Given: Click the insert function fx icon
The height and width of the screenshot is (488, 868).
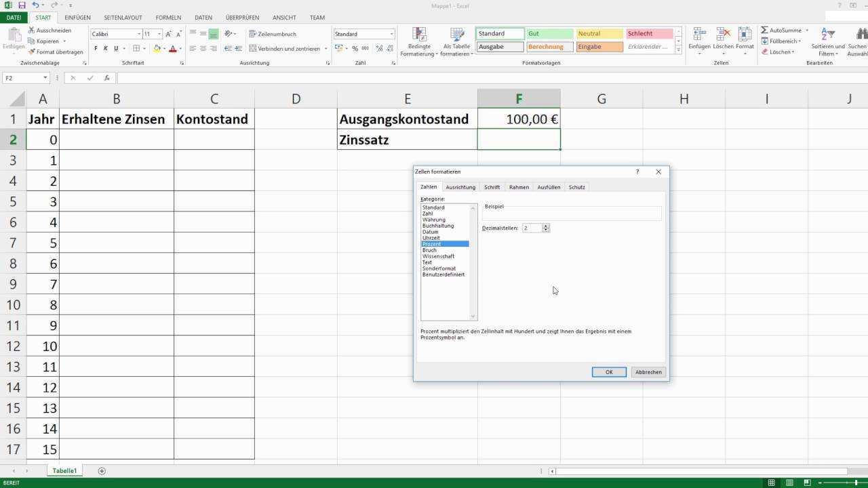Looking at the screenshot, I should pos(106,78).
